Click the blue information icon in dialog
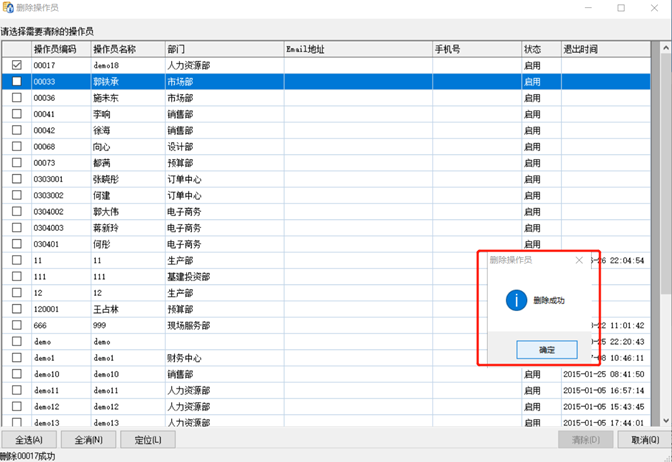The image size is (672, 462). (516, 300)
